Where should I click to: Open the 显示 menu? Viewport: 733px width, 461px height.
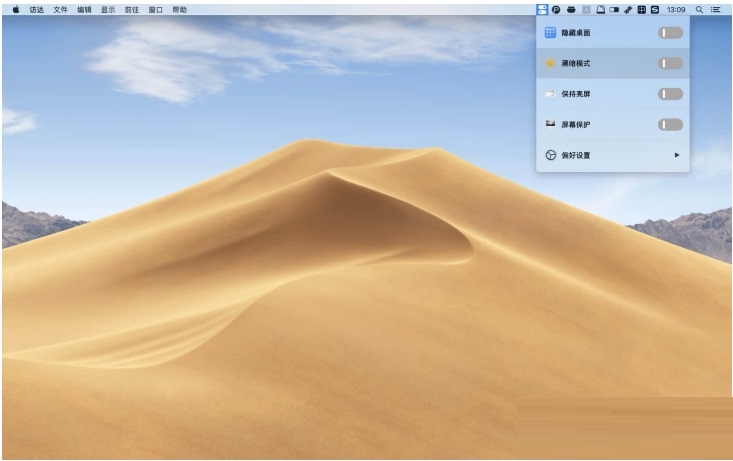(108, 10)
